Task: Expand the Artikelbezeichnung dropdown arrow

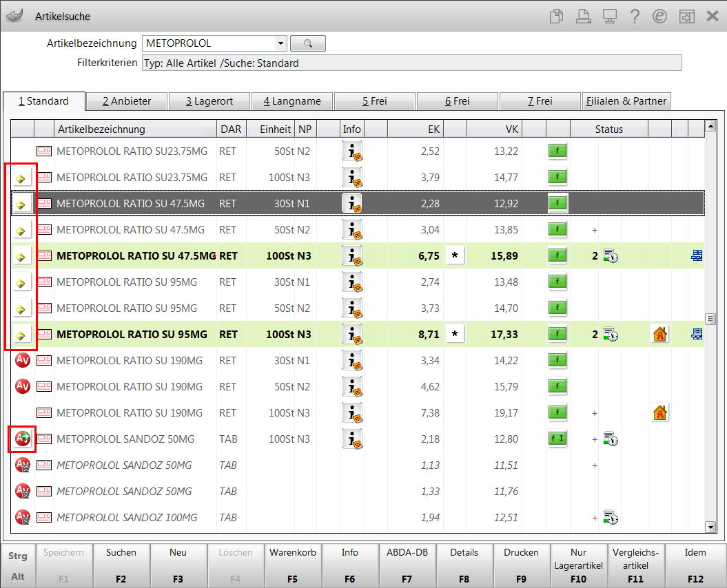Action: pos(280,43)
